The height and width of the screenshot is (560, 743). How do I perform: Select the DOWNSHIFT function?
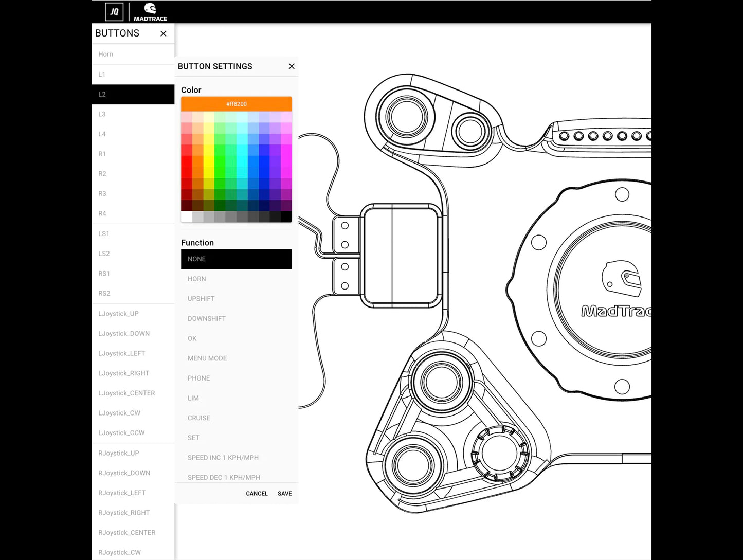pyautogui.click(x=236, y=318)
